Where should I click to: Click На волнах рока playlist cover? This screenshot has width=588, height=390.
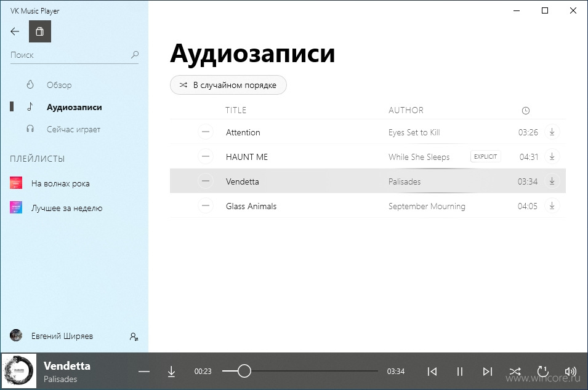(x=16, y=183)
